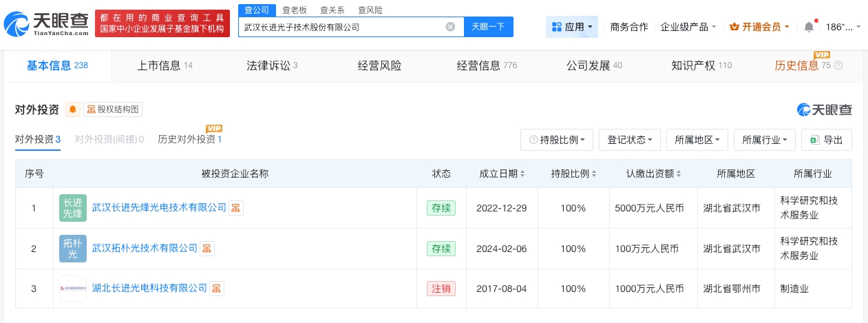Viewport: 868px width, 323px height.
Task: Switch to the 查风险 search tab
Action: click(370, 10)
